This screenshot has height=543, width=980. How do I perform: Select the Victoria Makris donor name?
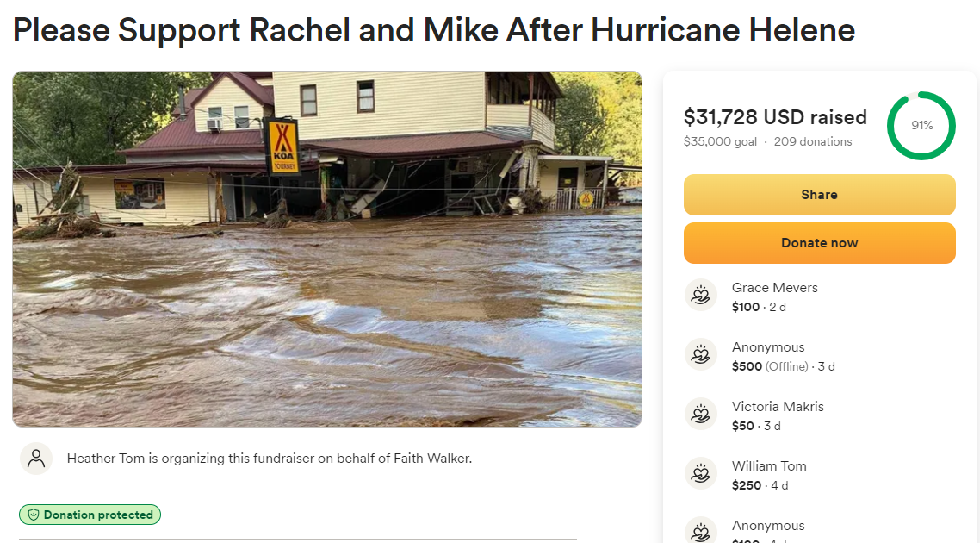pos(778,407)
